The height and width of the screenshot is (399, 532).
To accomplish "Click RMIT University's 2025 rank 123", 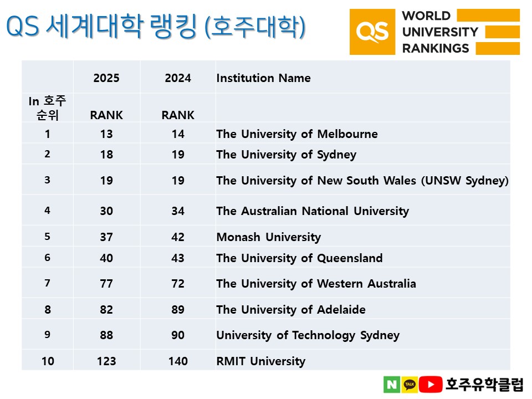I will [x=106, y=361].
